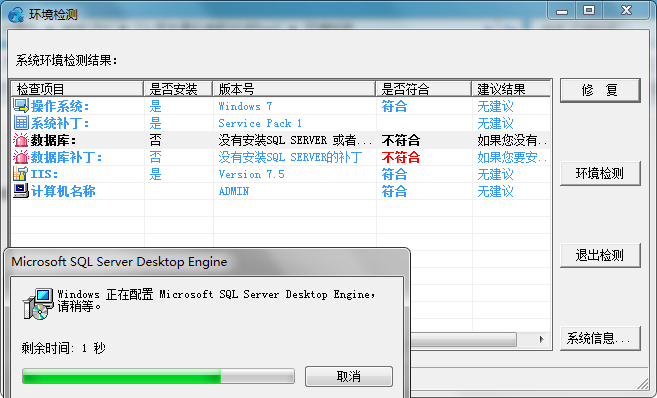657x398 pixels.
Task: Click the red 不符合 status cell
Action: coord(401,158)
